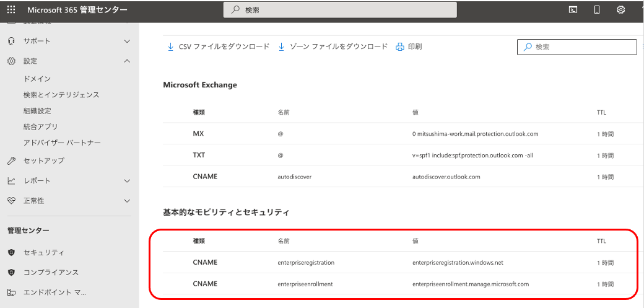
Task: Collapse the 設定 section chevron
Action: (128, 61)
